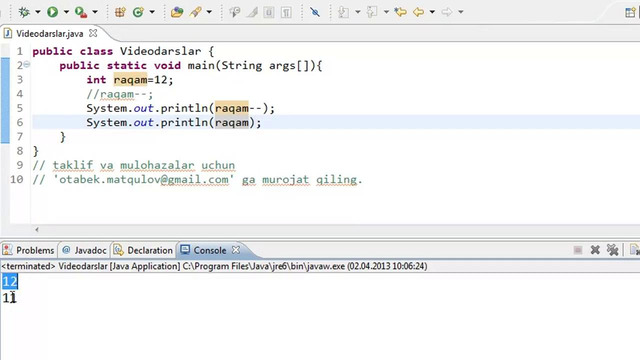Click the External Tools run icon
The height and width of the screenshot is (360, 640).
point(81,12)
